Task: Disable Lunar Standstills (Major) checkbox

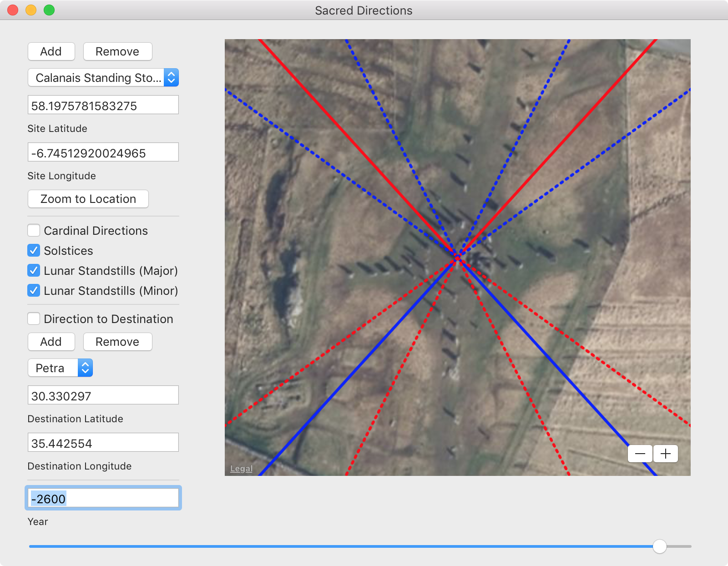Action: (34, 271)
